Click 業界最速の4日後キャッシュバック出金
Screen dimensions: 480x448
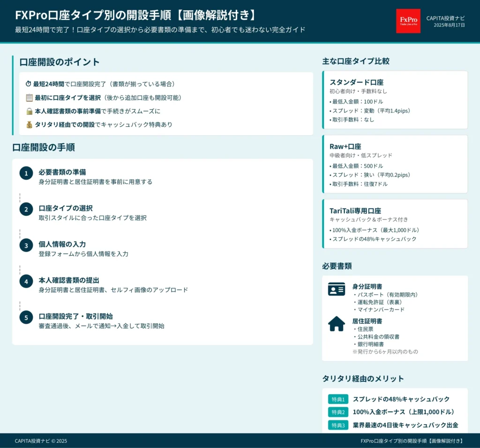(405, 425)
